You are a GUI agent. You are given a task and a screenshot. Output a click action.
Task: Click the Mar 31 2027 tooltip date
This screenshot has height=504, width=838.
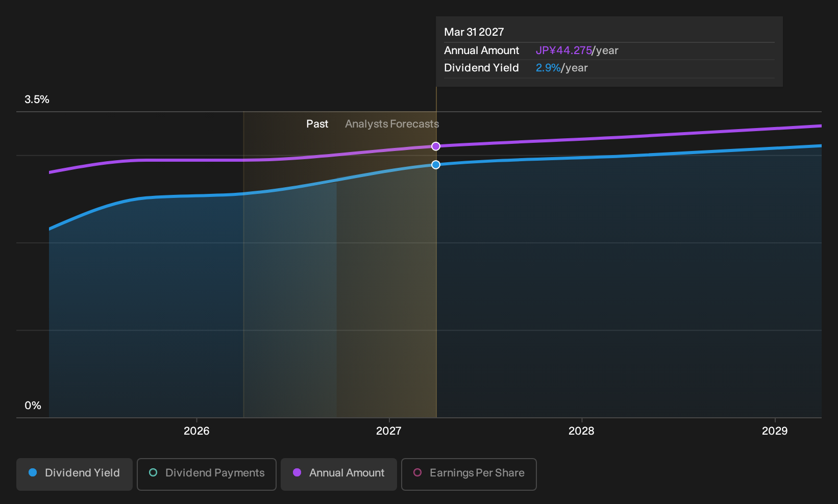point(474,32)
